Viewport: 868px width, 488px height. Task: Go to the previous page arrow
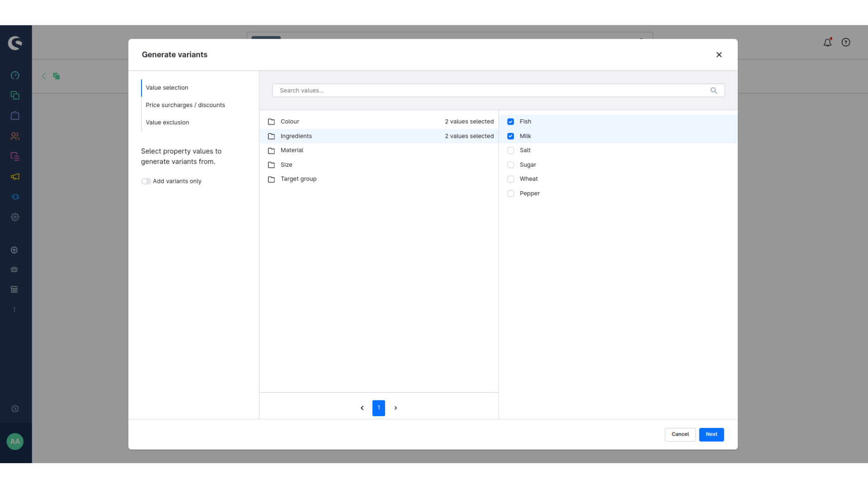pyautogui.click(x=362, y=408)
